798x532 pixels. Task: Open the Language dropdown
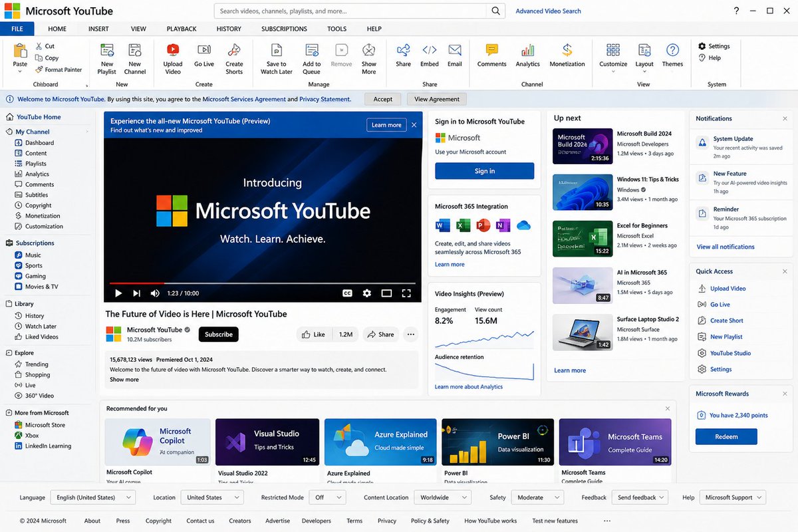pyautogui.click(x=93, y=497)
